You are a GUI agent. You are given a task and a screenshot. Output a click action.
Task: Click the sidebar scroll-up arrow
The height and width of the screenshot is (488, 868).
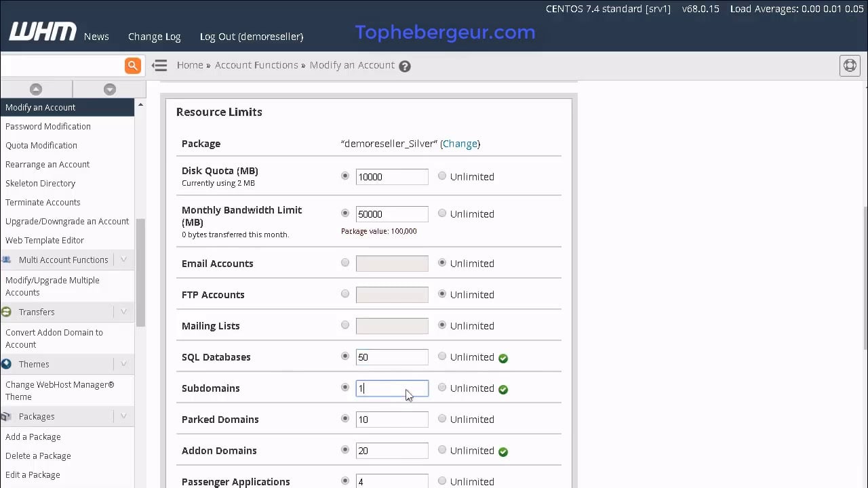[35, 89]
